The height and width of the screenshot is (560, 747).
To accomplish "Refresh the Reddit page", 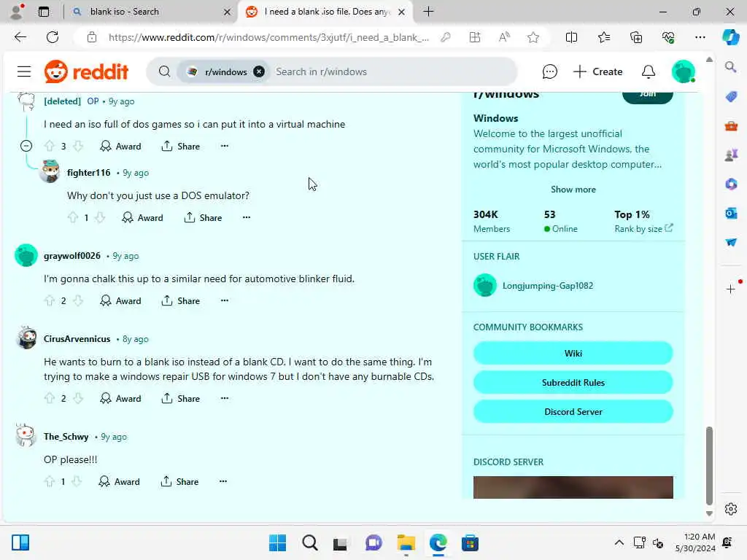I will (x=53, y=37).
